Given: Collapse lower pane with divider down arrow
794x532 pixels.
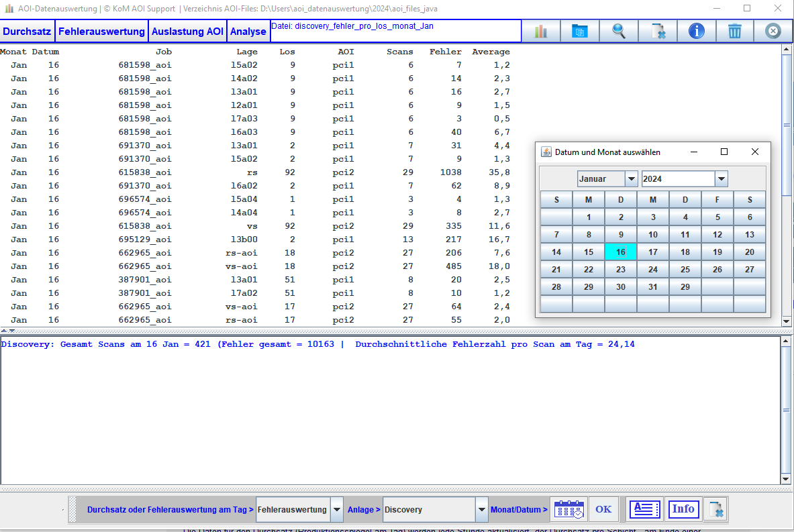Looking at the screenshot, I should 11,331.
